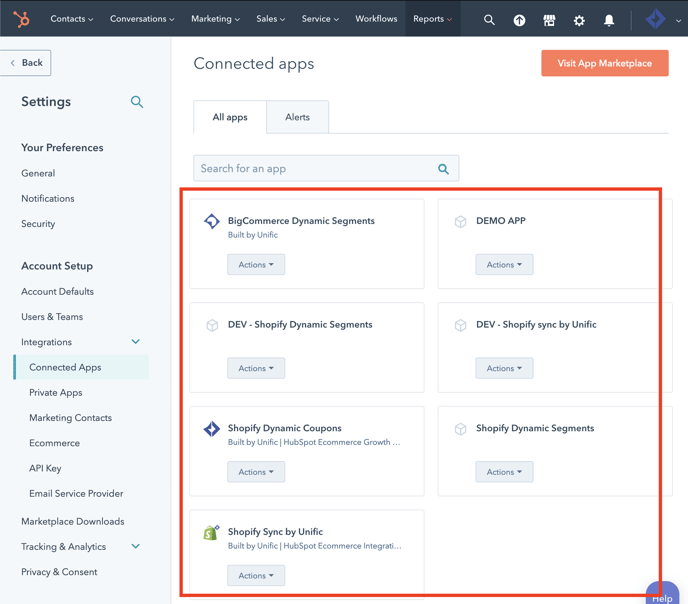Open General preferences
Image resolution: width=688 pixels, height=604 pixels.
coord(38,173)
